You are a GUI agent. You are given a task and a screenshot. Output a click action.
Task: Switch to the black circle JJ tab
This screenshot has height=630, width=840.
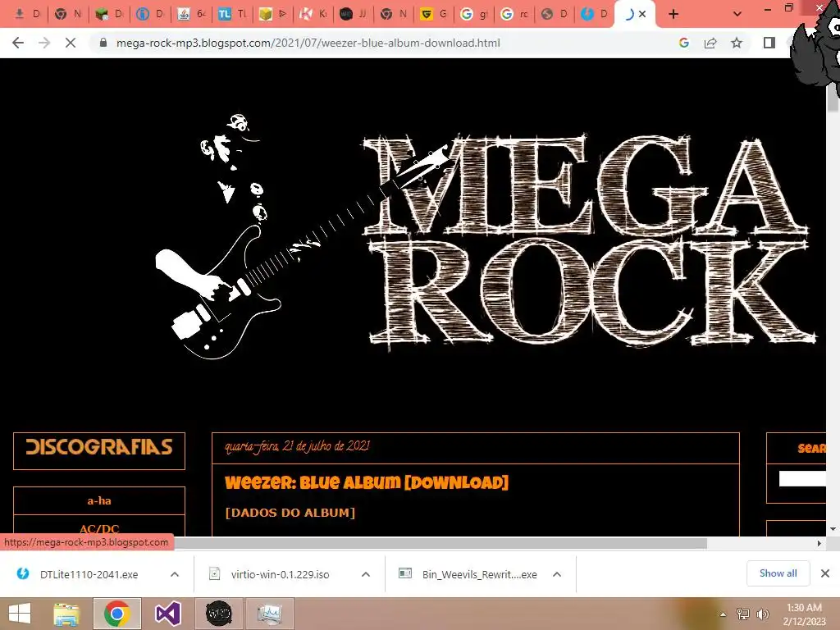click(354, 14)
